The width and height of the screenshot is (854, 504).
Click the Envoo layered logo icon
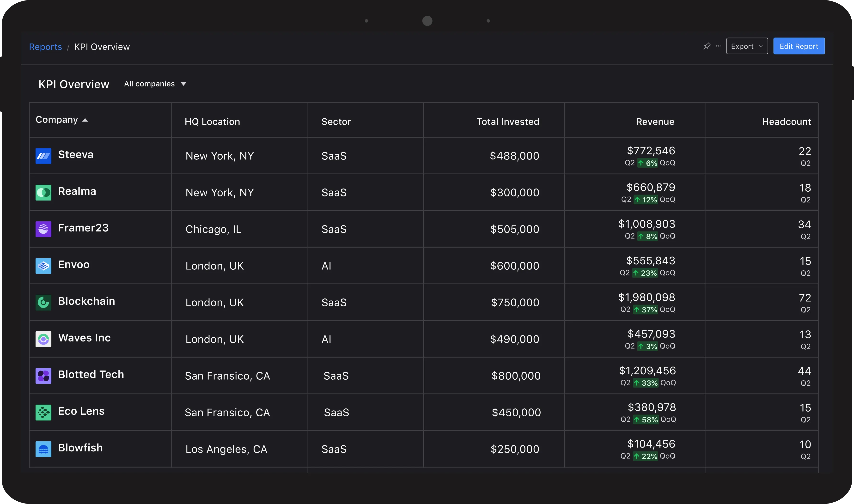tap(43, 266)
